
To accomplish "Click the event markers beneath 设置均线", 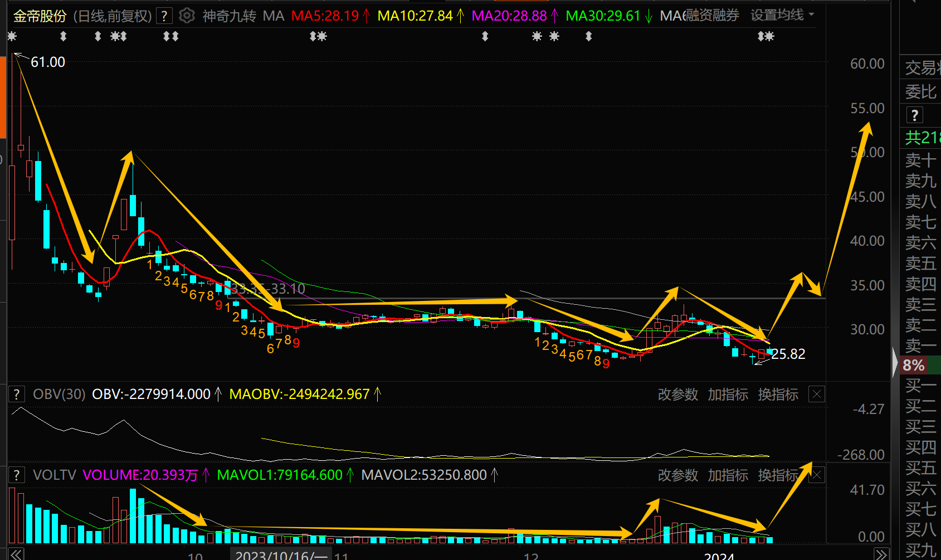I will point(766,37).
